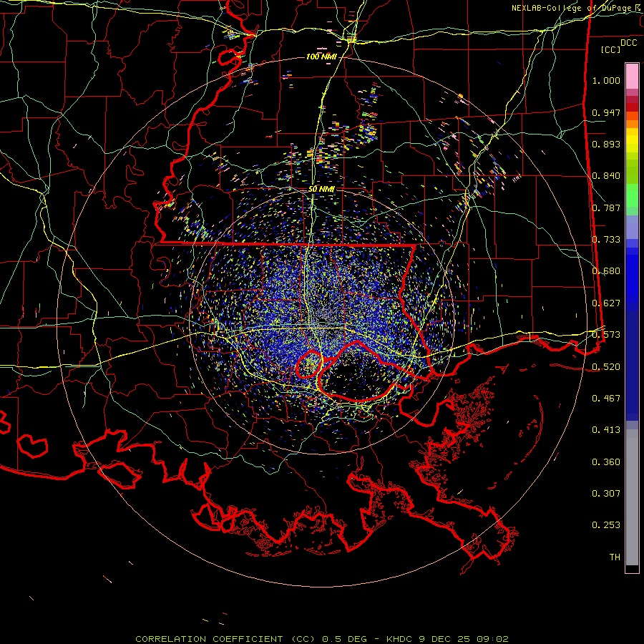Click the 0.947 color scale value

(x=606, y=112)
